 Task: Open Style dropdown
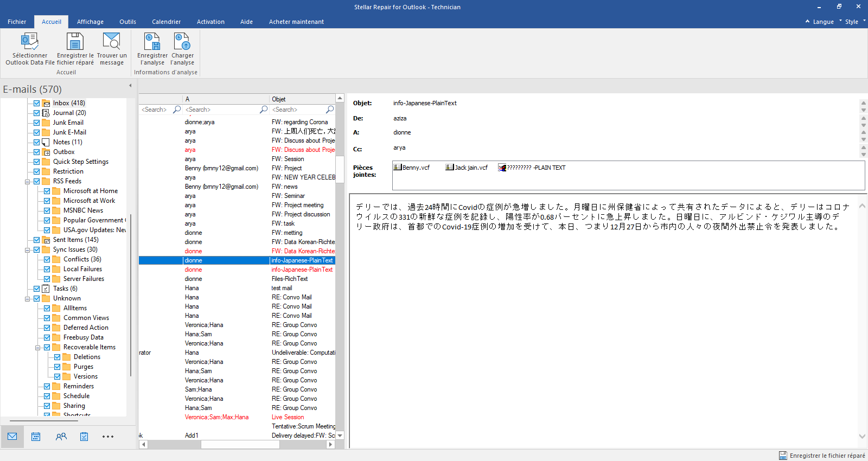856,22
